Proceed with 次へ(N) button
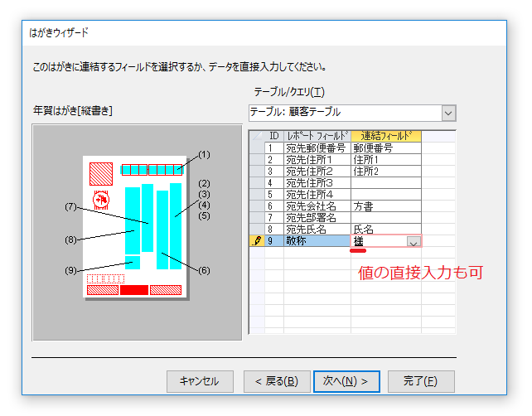Image resolution: width=532 pixels, height=416 pixels. (346, 381)
